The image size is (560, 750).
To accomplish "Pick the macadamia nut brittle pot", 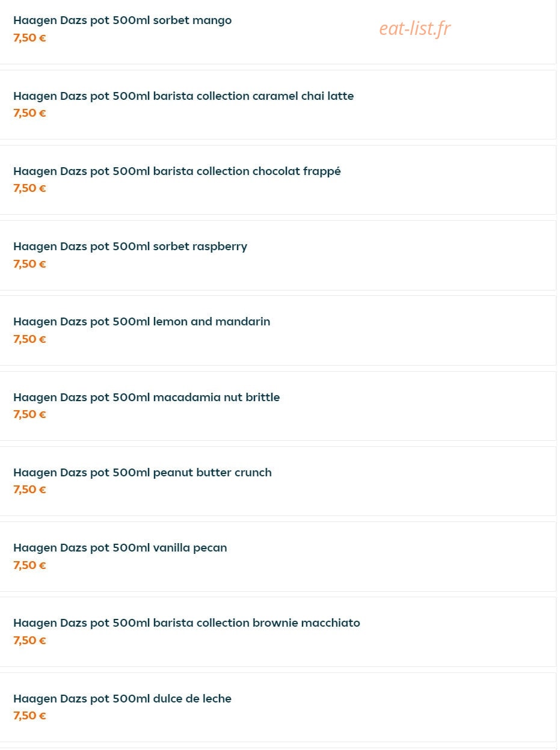I will point(278,406).
